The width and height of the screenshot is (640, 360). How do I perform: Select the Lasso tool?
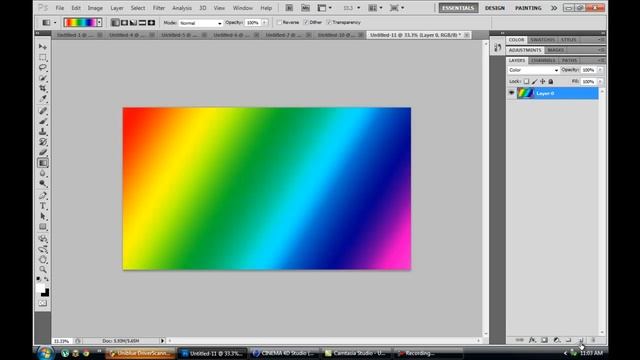[x=43, y=67]
